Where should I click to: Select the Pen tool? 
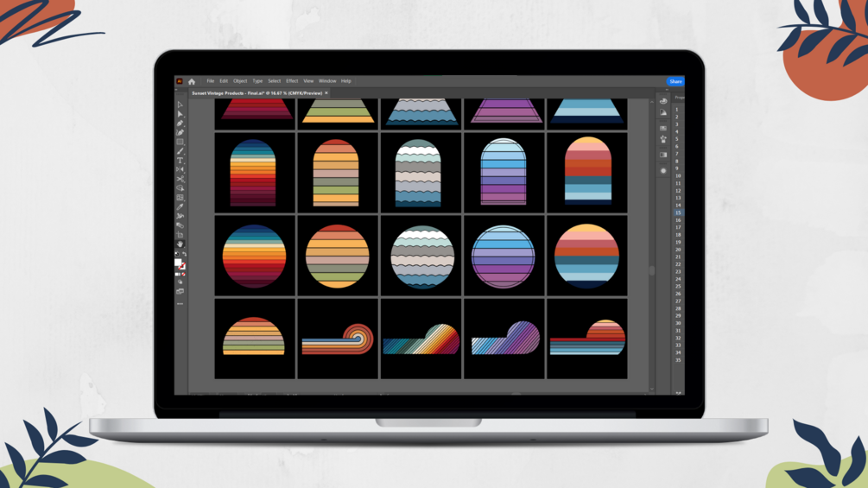180,124
